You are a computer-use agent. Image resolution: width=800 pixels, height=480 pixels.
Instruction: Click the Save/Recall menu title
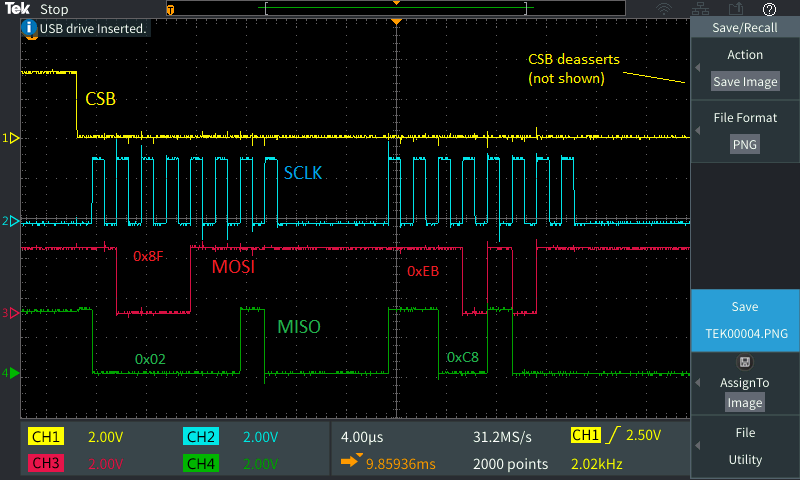(745, 28)
